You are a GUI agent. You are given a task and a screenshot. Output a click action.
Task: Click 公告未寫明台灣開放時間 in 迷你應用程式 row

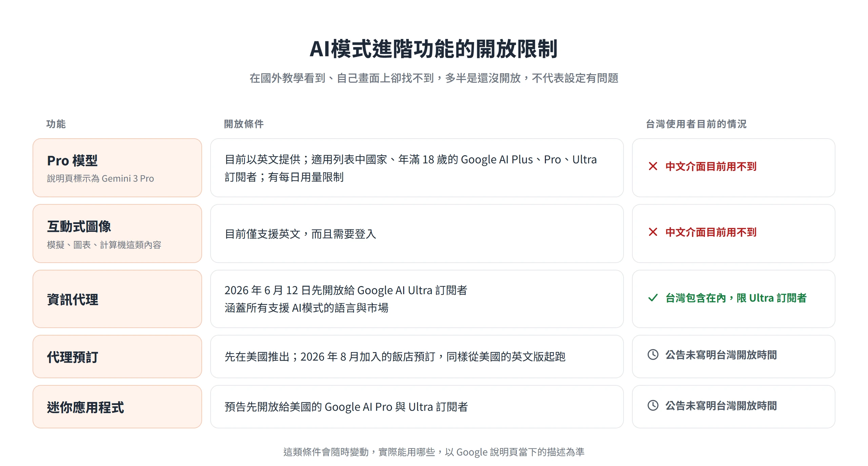pos(721,406)
